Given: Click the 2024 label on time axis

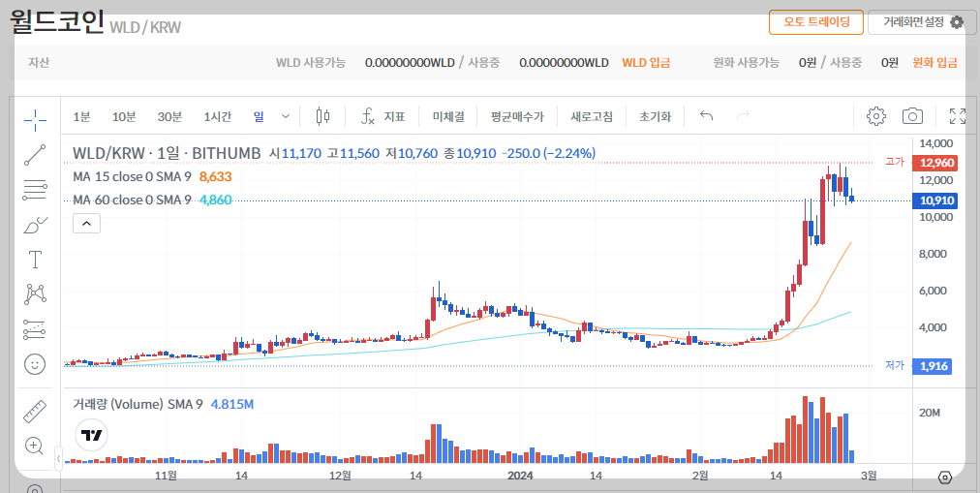Looking at the screenshot, I should 520,476.
